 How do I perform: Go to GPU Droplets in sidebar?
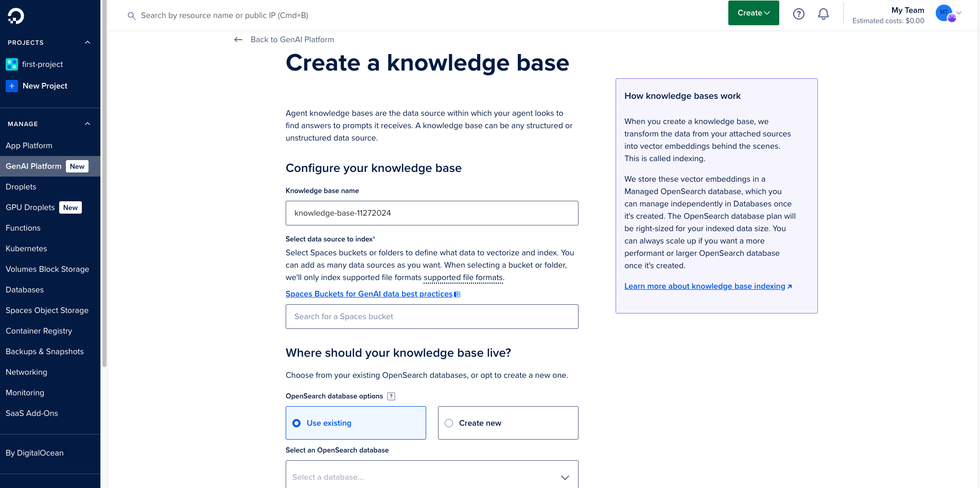[x=30, y=207]
